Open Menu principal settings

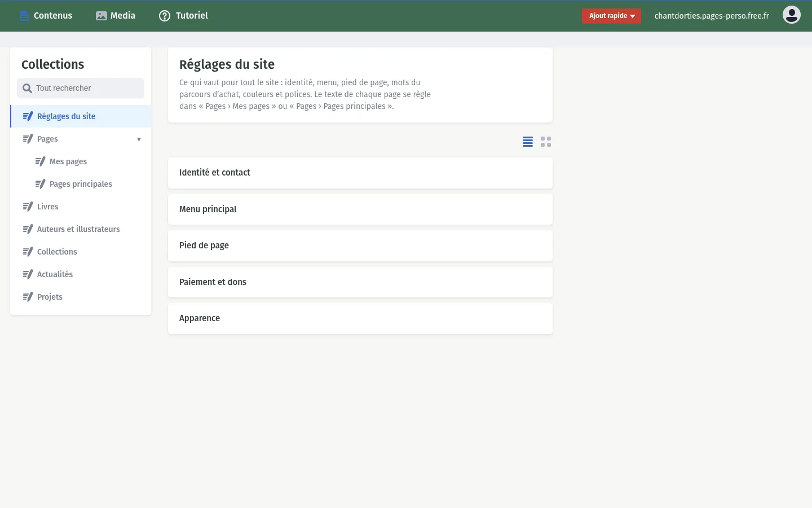tap(360, 209)
